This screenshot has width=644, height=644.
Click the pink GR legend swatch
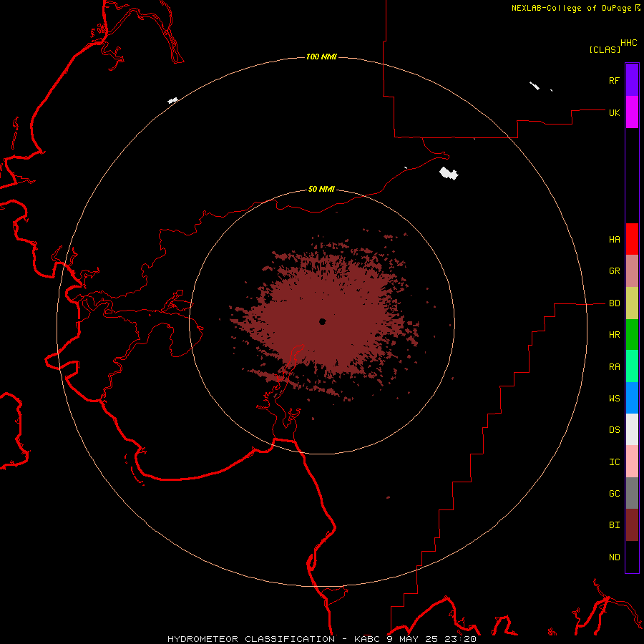632,271
